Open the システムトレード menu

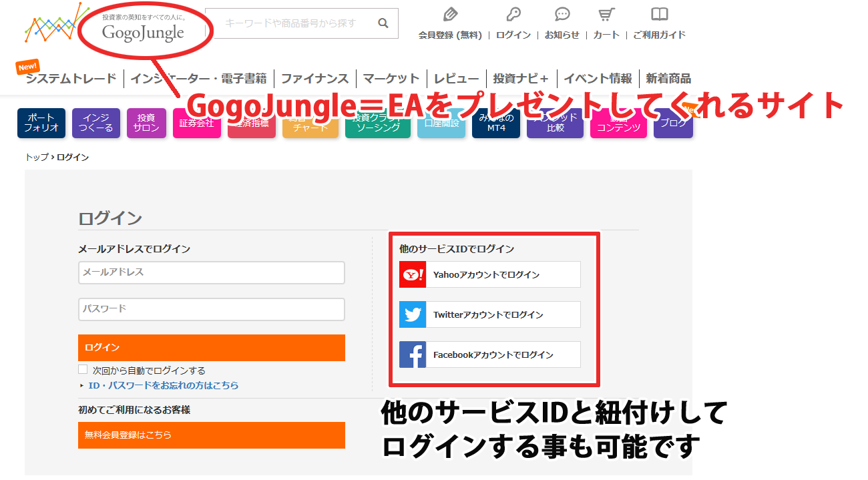71,79
